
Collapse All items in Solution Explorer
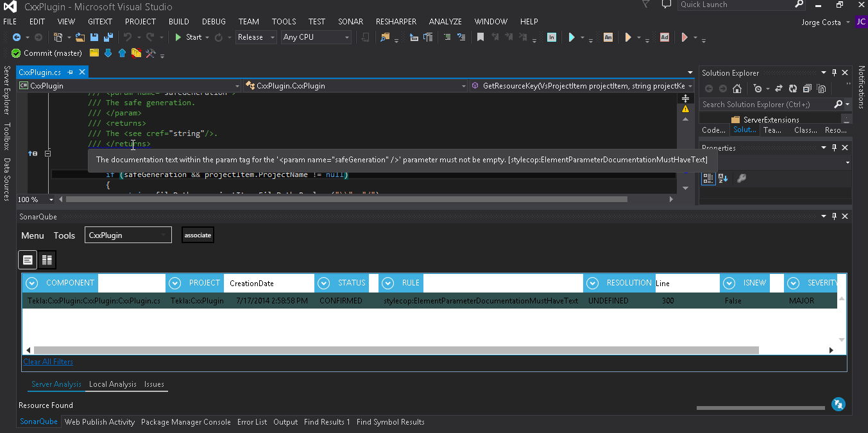pyautogui.click(x=807, y=89)
